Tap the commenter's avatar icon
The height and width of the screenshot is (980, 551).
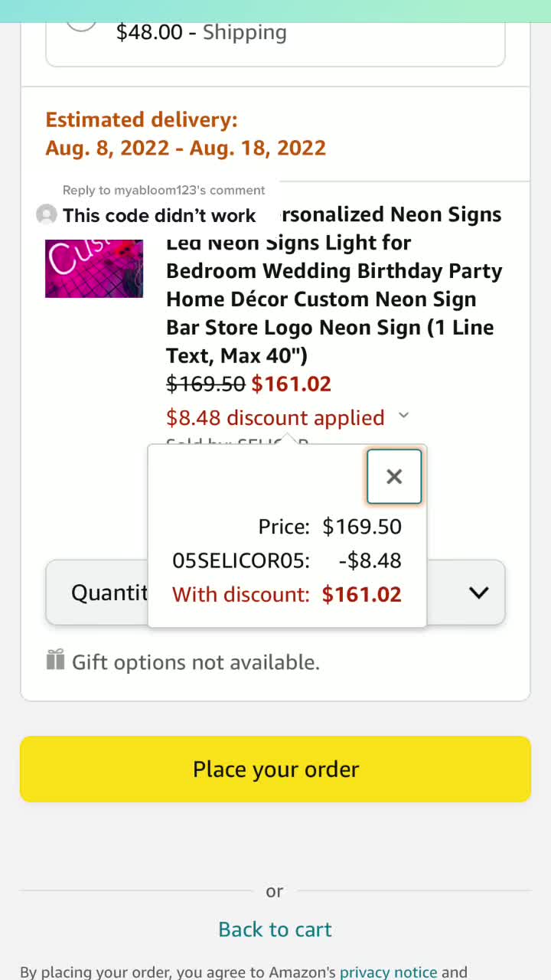point(47,215)
